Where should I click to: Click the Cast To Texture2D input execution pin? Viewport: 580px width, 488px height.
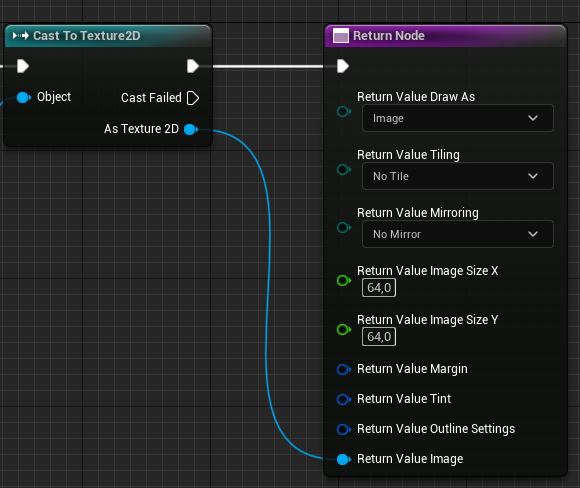(x=23, y=66)
